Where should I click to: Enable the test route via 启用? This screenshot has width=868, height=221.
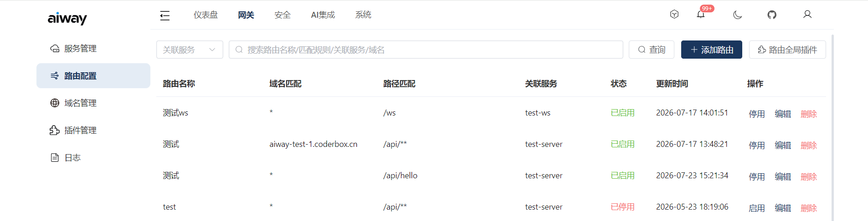coord(757,208)
